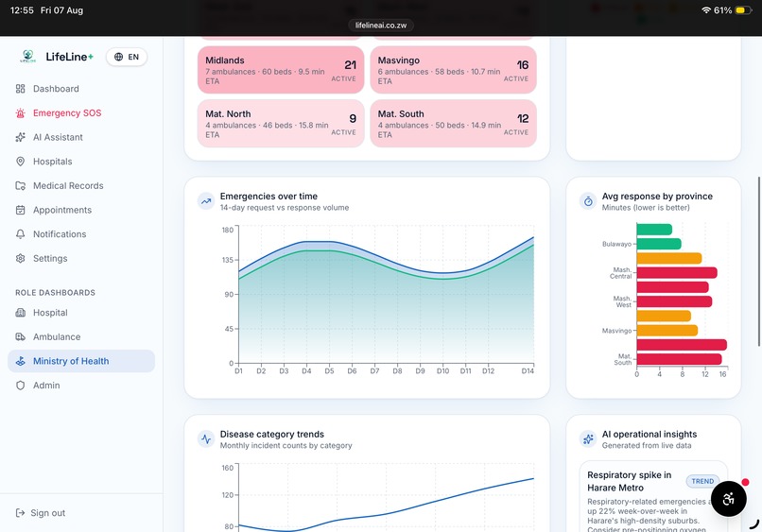Screen dimensions: 762x532
Task: Click the Mash. Central red response bar
Action: [x=677, y=272]
